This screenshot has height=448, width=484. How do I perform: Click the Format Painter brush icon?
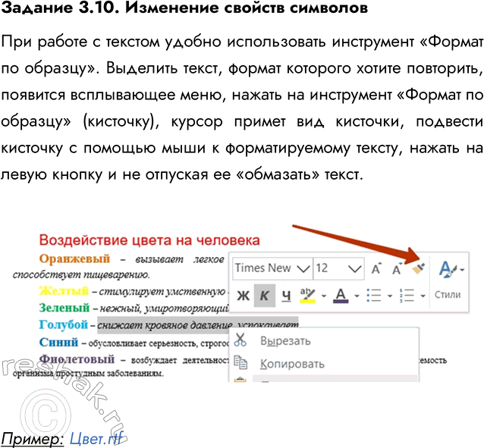[418, 268]
